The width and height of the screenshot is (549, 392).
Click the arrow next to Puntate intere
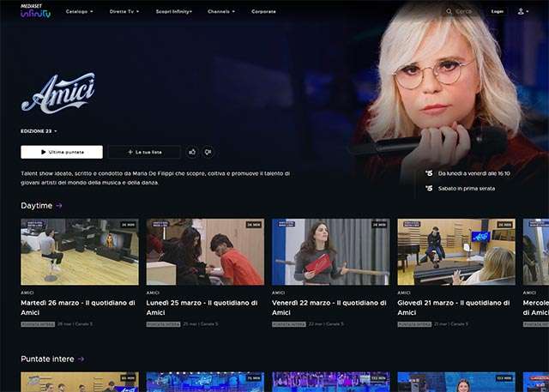(x=81, y=359)
